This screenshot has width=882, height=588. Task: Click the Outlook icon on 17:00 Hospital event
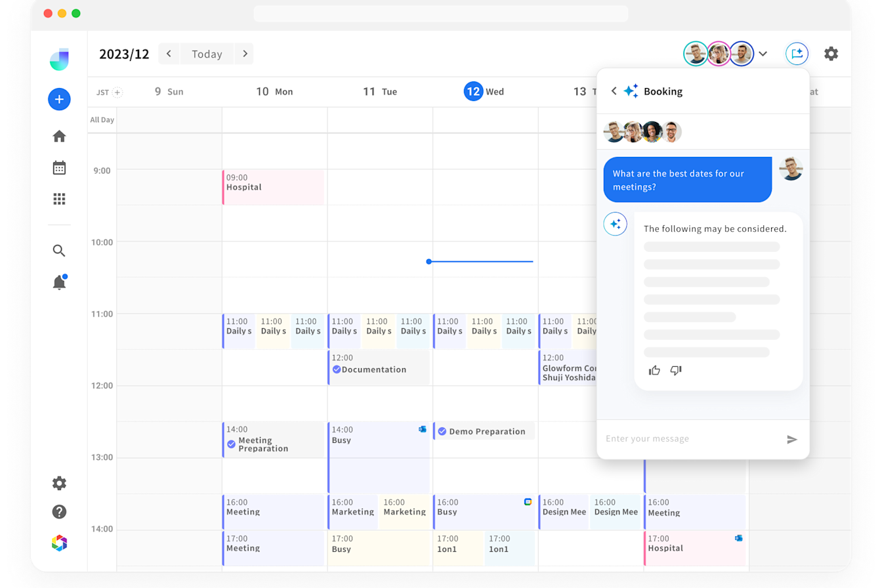[738, 538]
